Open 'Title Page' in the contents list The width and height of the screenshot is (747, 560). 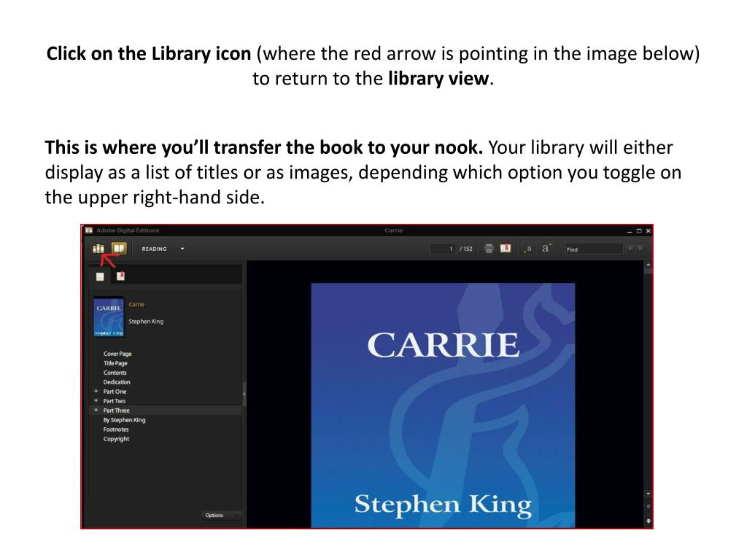pyautogui.click(x=115, y=363)
